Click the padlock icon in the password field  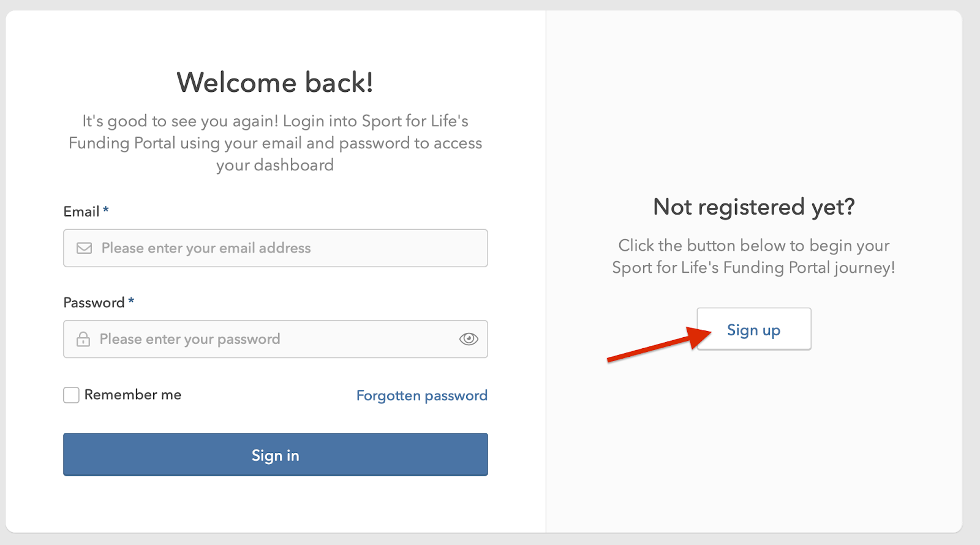point(83,339)
